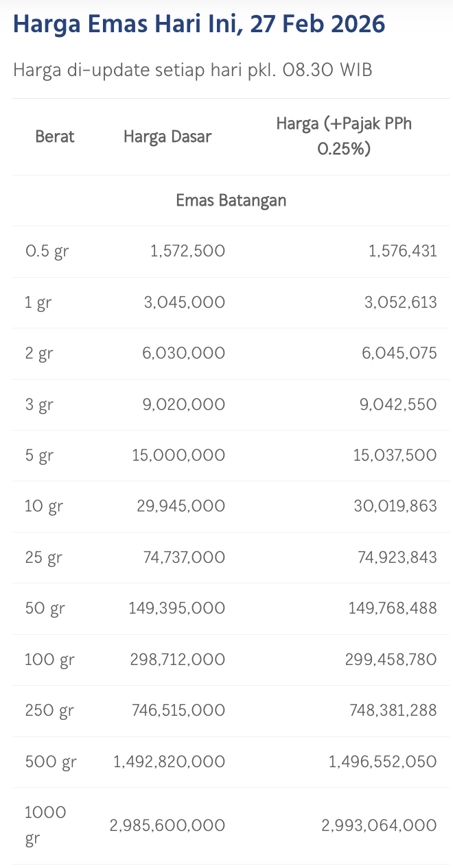
Task: Select the Emas Batangan section row
Action: coord(231,201)
